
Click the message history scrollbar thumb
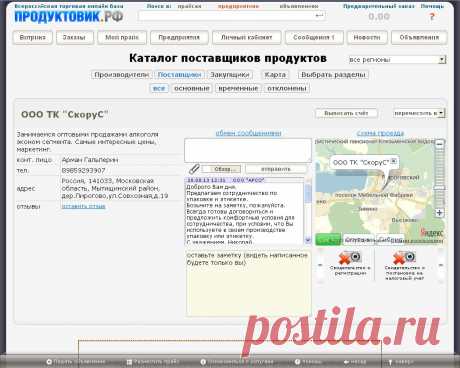click(308, 193)
